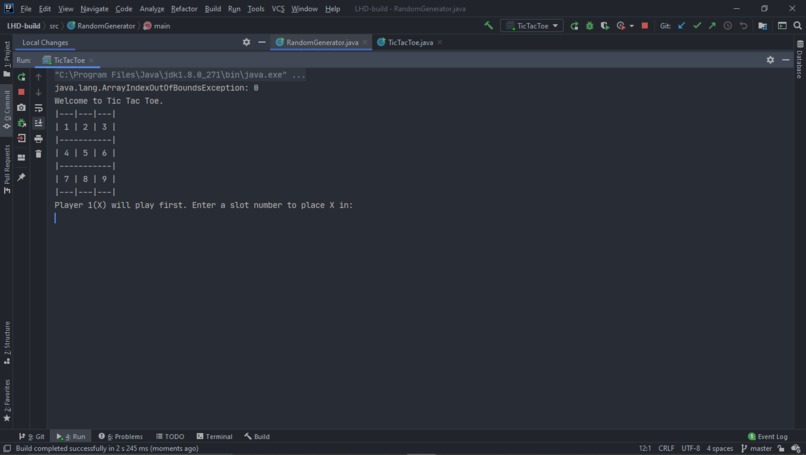Click the Git Push green arrow icon

tap(712, 26)
